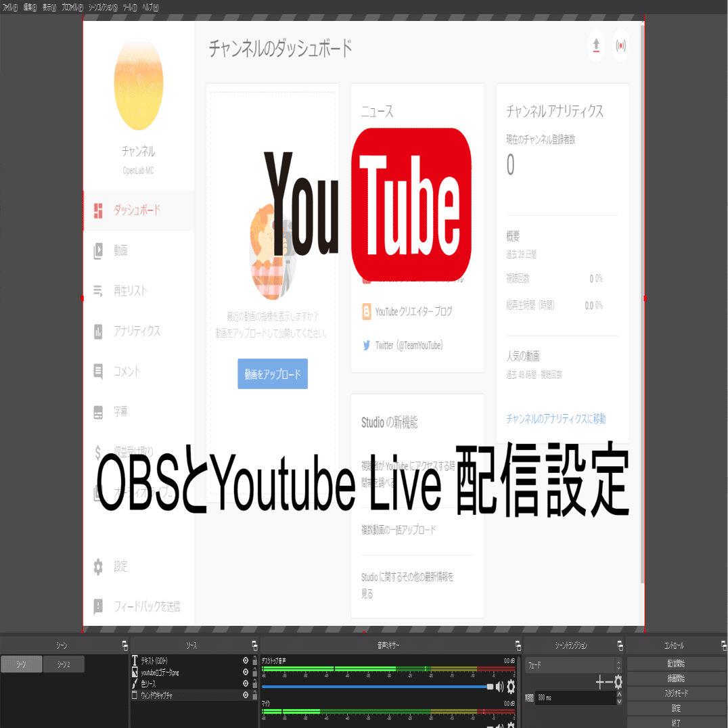Open デスクトップ音声 gear settings
The height and width of the screenshot is (728, 728).
(x=511, y=687)
